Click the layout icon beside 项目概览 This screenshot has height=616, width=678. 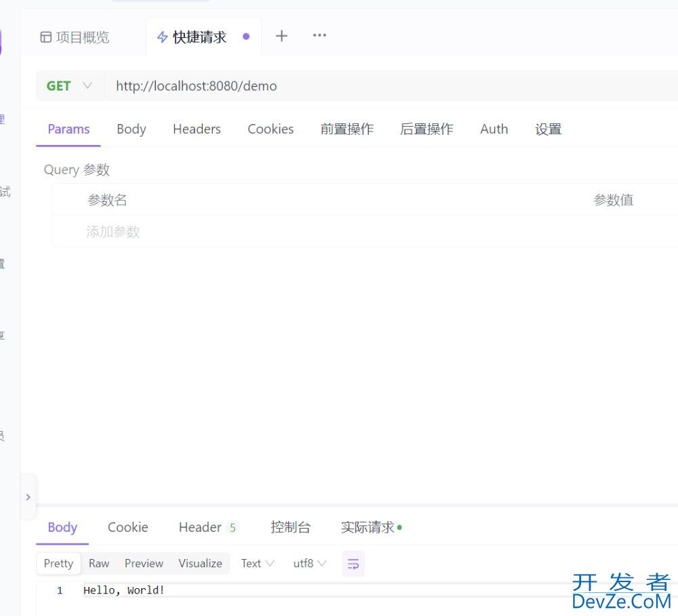point(46,37)
